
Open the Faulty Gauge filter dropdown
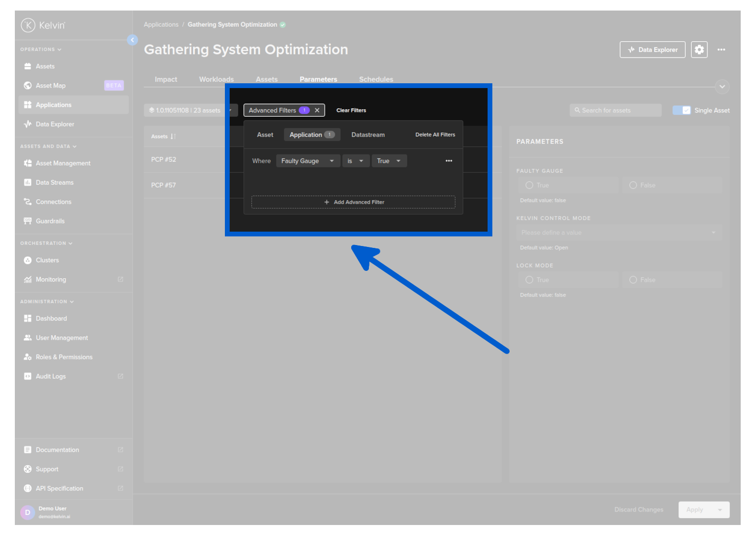(308, 161)
